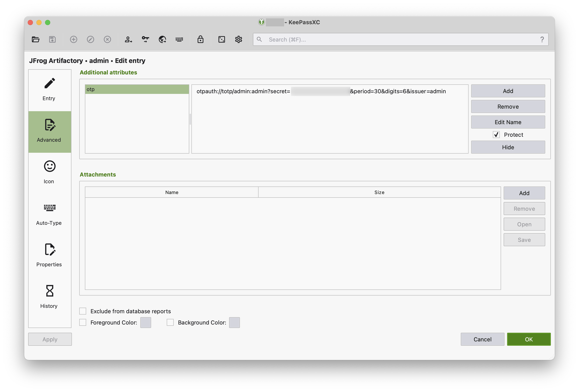Click Cancel to discard edits
The width and height of the screenshot is (579, 392).
(x=482, y=339)
